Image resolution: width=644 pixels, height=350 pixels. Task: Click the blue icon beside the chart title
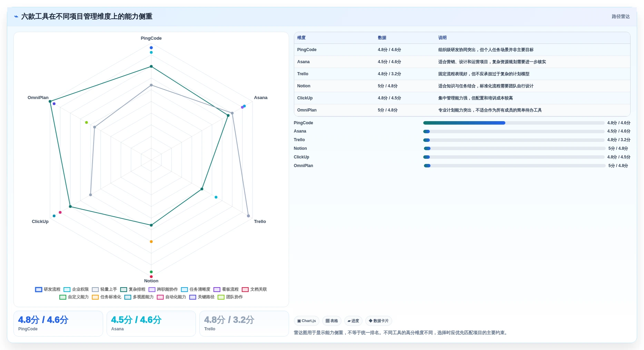pyautogui.click(x=16, y=17)
